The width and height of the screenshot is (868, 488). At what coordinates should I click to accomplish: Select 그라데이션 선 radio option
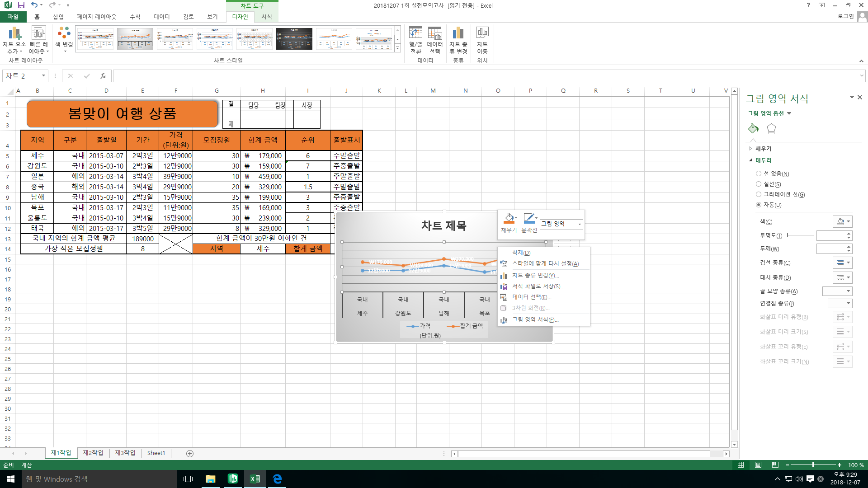tap(759, 195)
